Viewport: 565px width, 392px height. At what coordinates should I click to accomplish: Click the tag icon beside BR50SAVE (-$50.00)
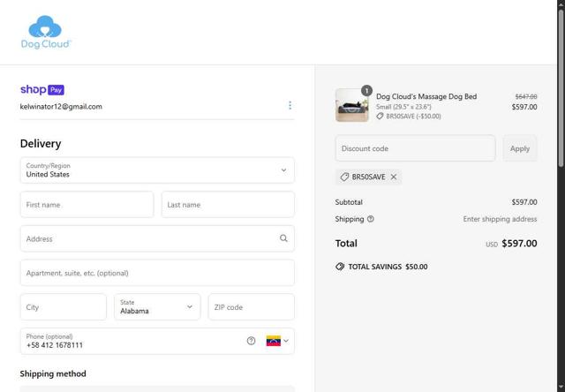(x=380, y=116)
